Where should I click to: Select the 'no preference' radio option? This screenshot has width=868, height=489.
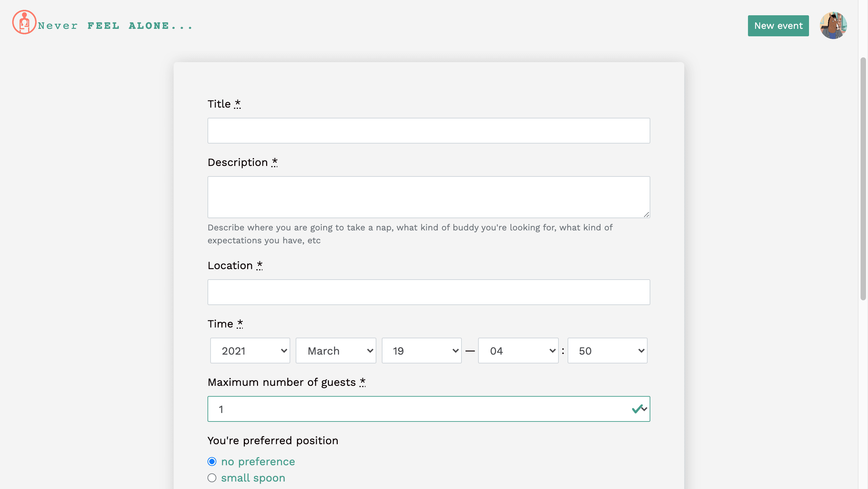212,462
